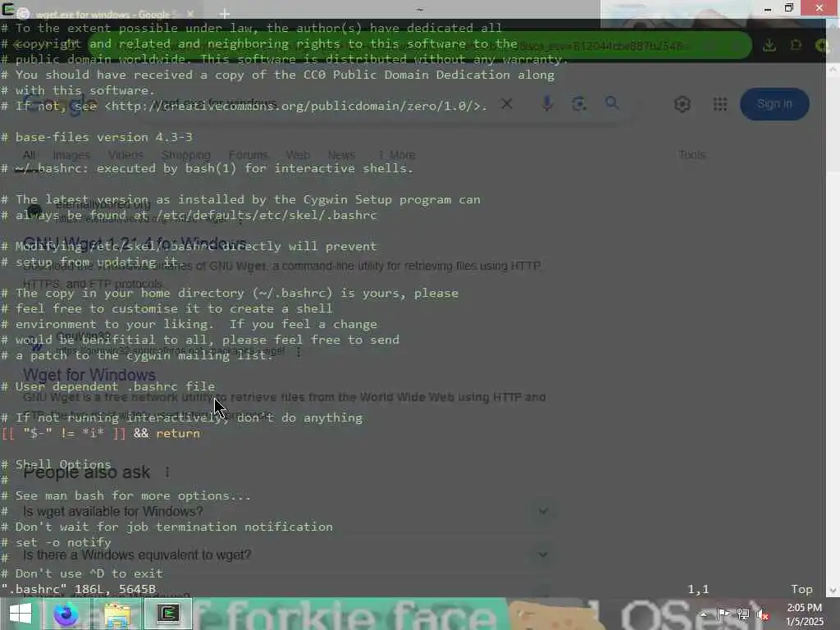Open a new browser tab with the plus
This screenshot has width=840, height=630.
[x=225, y=14]
